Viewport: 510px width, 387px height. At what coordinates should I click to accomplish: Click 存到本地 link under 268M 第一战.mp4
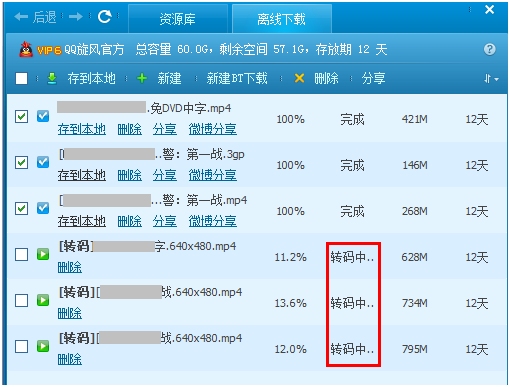tap(82, 221)
